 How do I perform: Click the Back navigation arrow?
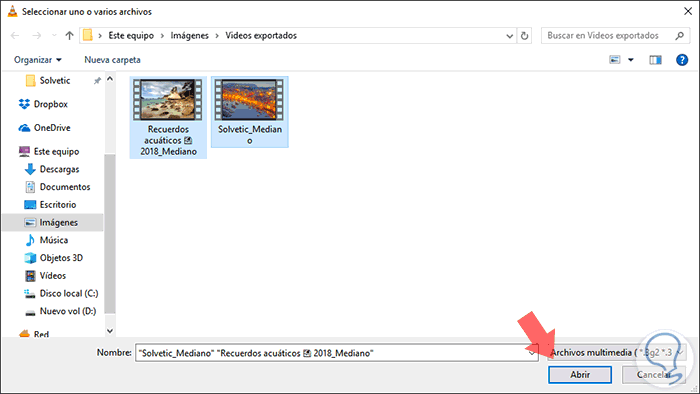(x=15, y=36)
